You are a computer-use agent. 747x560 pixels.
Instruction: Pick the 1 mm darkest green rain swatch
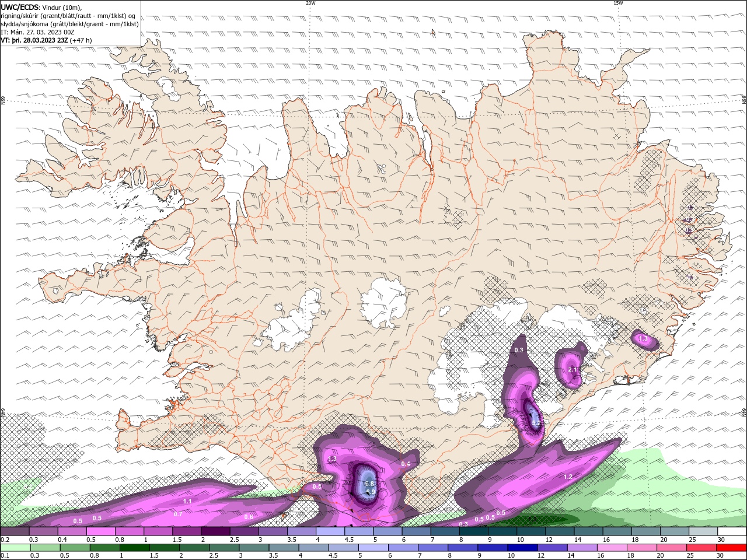[x=135, y=548]
